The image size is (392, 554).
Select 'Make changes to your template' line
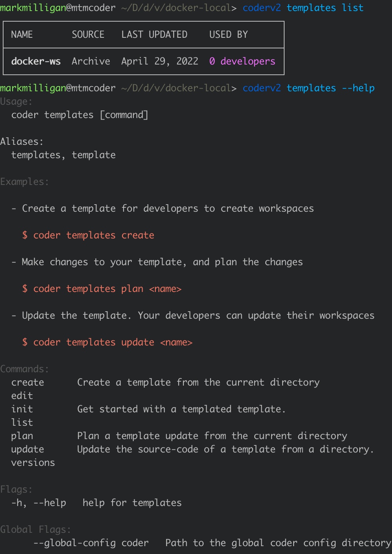click(x=163, y=262)
